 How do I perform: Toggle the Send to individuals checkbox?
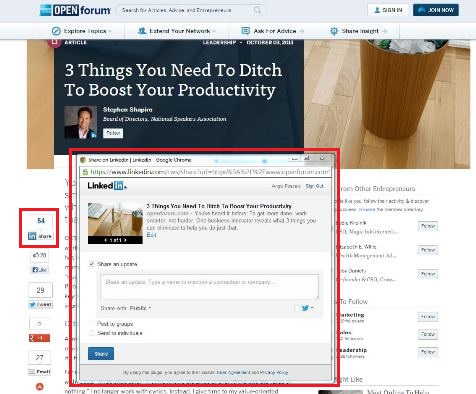[x=91, y=333]
